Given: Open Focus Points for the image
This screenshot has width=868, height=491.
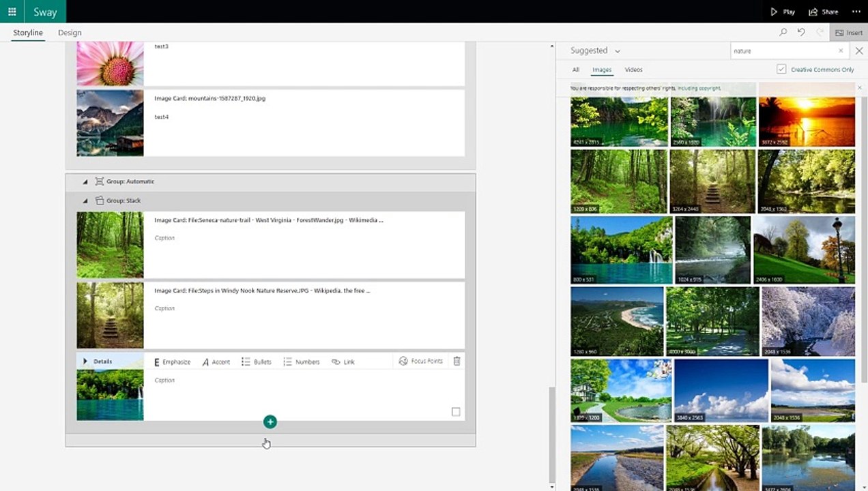Looking at the screenshot, I should click(x=420, y=361).
